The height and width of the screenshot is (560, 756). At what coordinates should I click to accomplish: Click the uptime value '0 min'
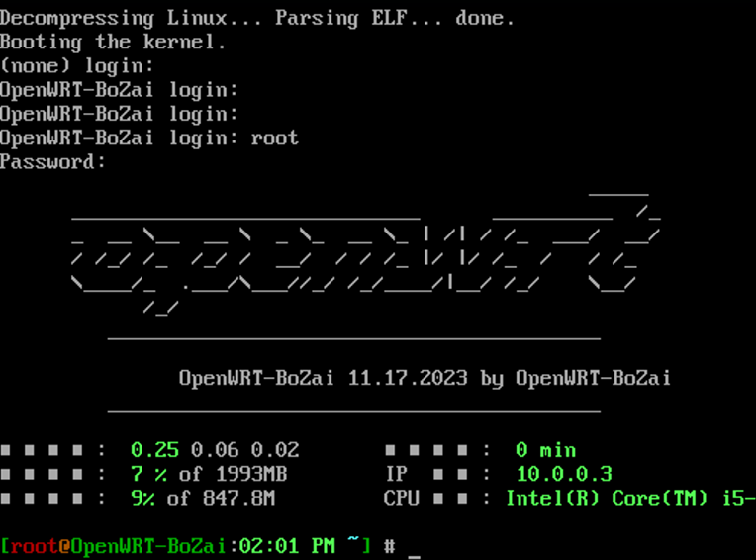tap(546, 450)
